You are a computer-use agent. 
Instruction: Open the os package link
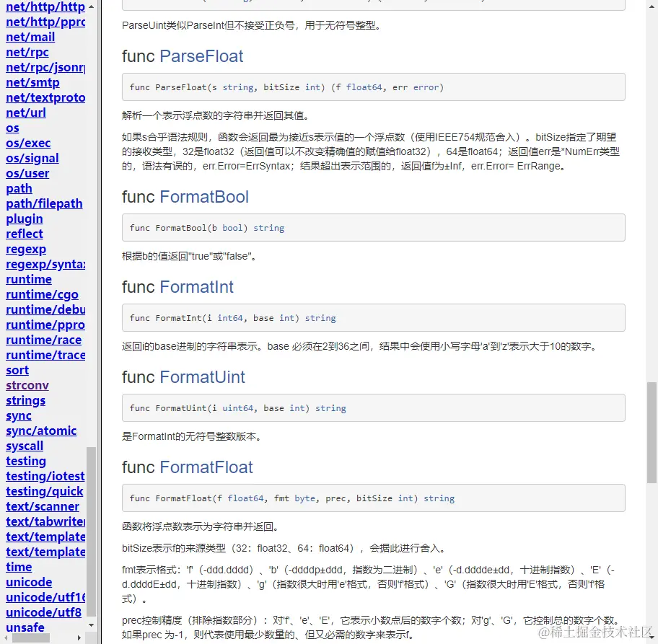(x=12, y=128)
